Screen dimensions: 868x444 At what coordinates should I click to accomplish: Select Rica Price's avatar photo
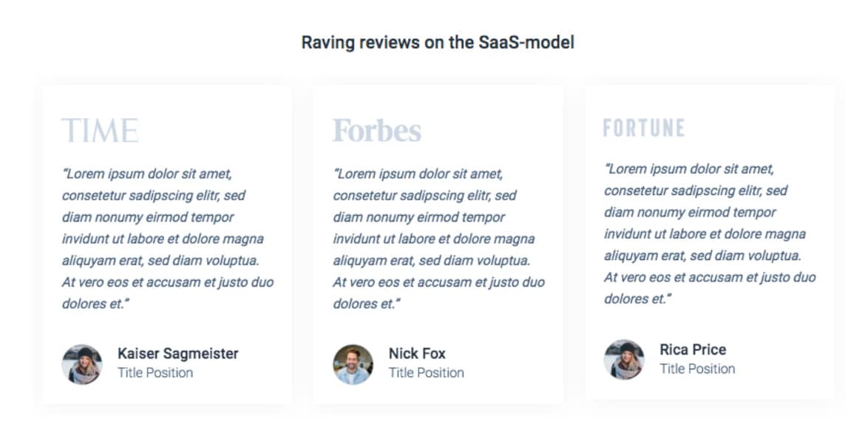[x=624, y=359]
